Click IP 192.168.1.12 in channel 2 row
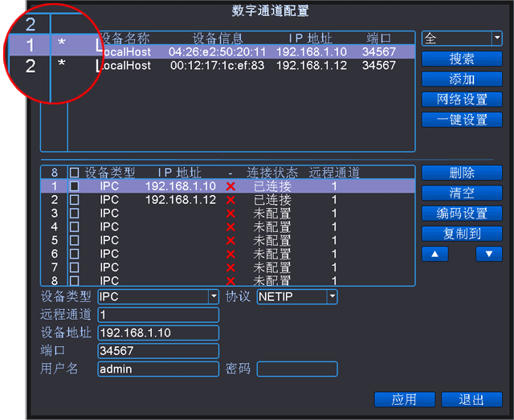 point(181,200)
